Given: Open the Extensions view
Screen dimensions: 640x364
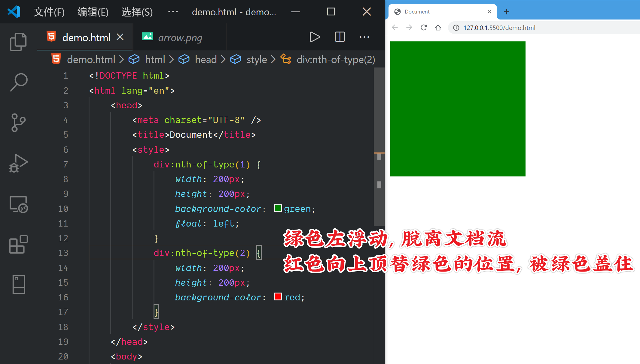Looking at the screenshot, I should (18, 244).
